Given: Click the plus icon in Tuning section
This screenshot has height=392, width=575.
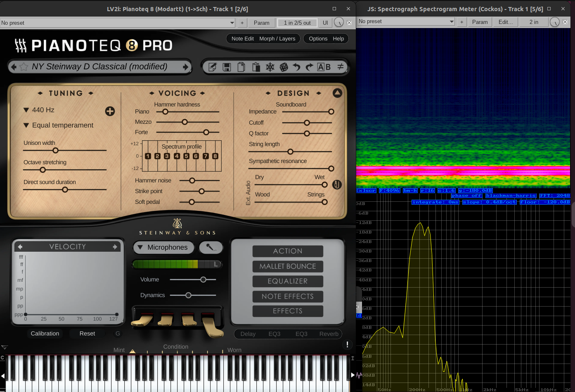Looking at the screenshot, I should (110, 111).
